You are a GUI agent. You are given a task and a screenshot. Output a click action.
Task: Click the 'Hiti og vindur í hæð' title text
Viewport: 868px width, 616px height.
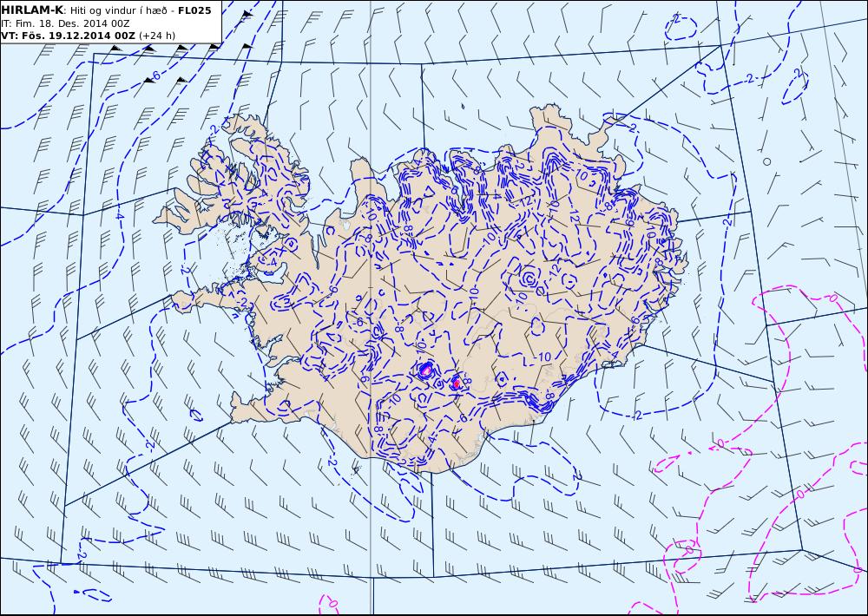point(117,10)
